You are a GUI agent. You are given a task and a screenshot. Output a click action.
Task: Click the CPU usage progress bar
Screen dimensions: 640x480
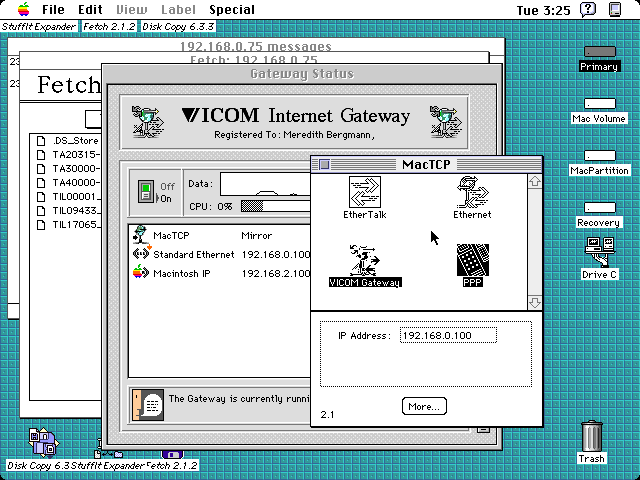pyautogui.click(x=276, y=206)
